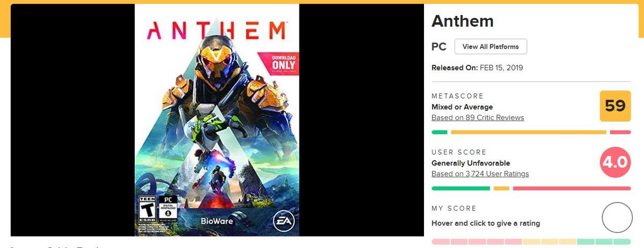Screen dimensions: 644x248
Task: Click the Anthem cover art image
Action: [x=217, y=120]
